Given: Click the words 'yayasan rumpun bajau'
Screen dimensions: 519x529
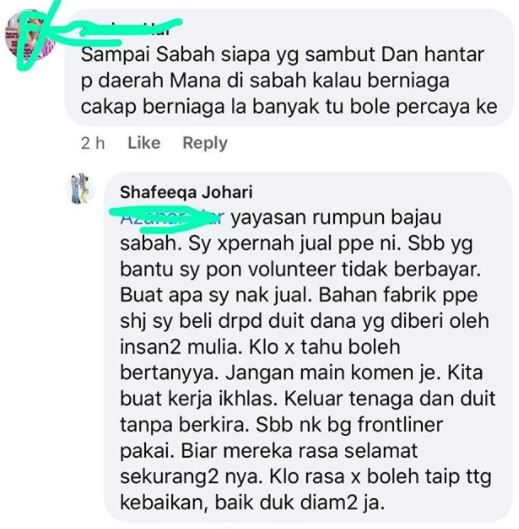Looking at the screenshot, I should (x=336, y=217).
